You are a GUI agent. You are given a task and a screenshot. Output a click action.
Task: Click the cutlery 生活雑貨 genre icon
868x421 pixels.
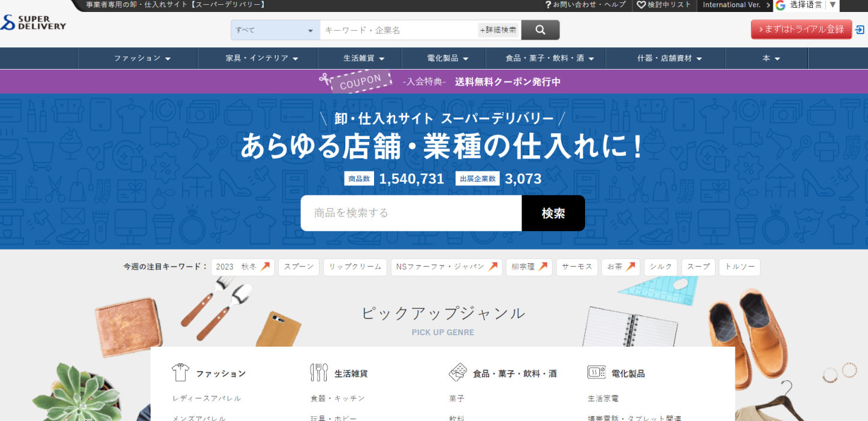(318, 372)
